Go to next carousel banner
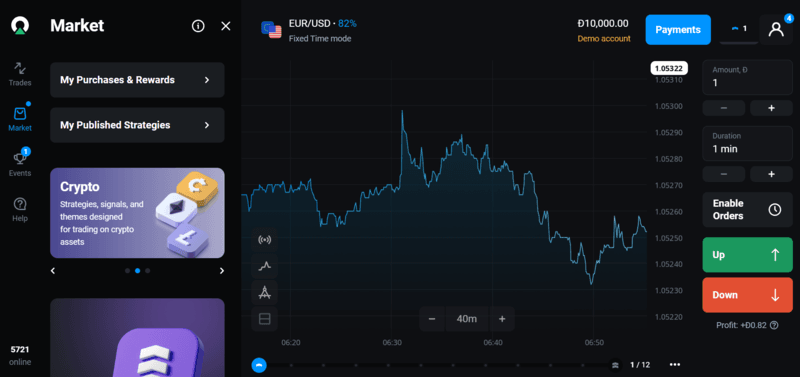The image size is (800, 377). [x=222, y=271]
